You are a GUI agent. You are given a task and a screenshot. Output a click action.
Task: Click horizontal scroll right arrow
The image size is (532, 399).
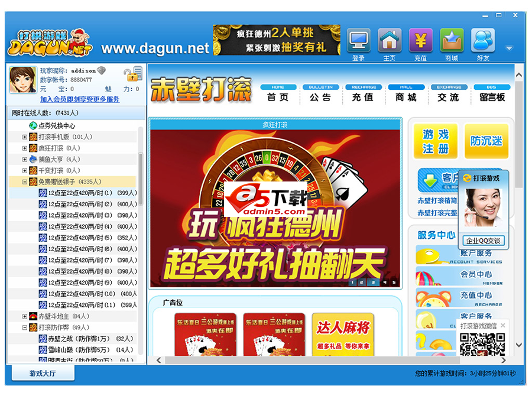504,360
